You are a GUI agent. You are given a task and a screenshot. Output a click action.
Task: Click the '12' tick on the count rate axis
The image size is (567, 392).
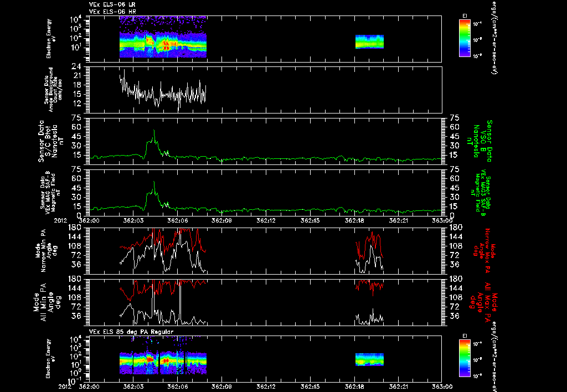[x=76, y=104]
